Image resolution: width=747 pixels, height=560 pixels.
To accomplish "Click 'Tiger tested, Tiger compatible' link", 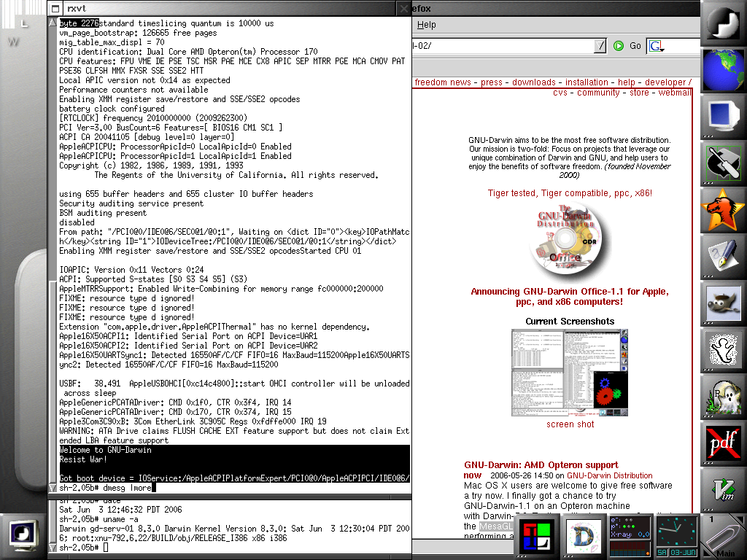I will 570,193.
